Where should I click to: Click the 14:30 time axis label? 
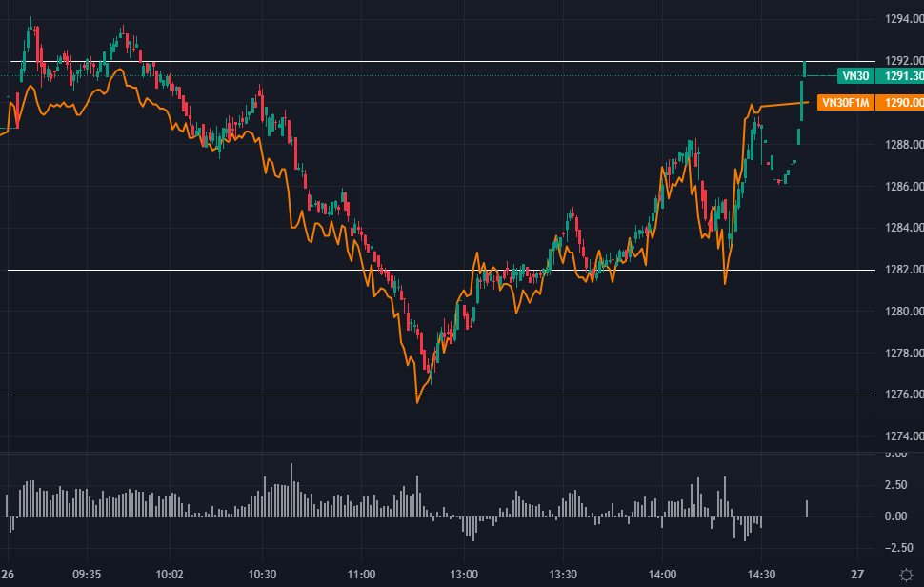click(761, 574)
